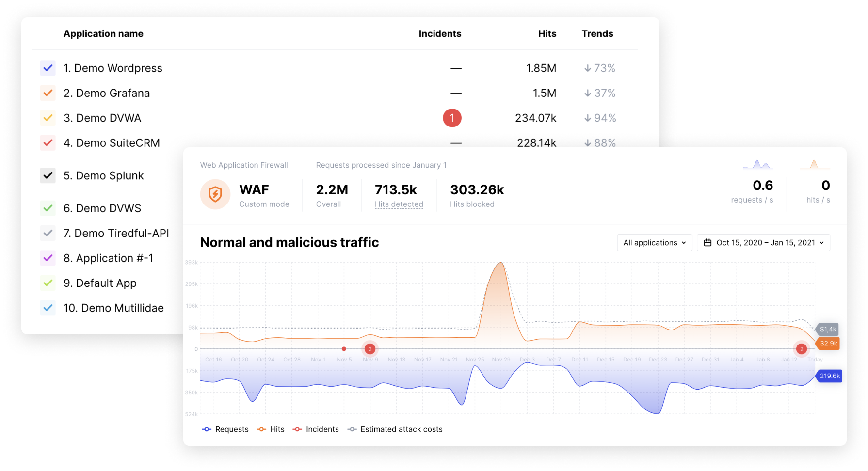Select the 4. Demo SuiteCRM row name

pyautogui.click(x=112, y=143)
